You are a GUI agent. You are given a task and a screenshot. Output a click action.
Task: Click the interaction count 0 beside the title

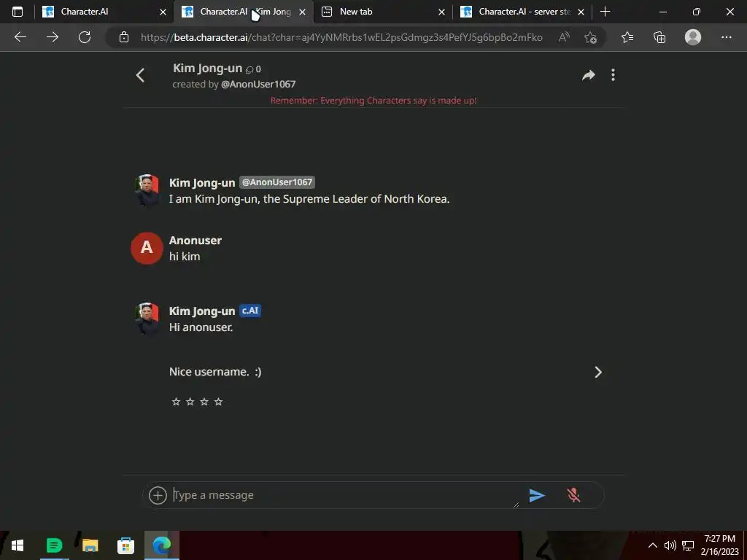253,69
